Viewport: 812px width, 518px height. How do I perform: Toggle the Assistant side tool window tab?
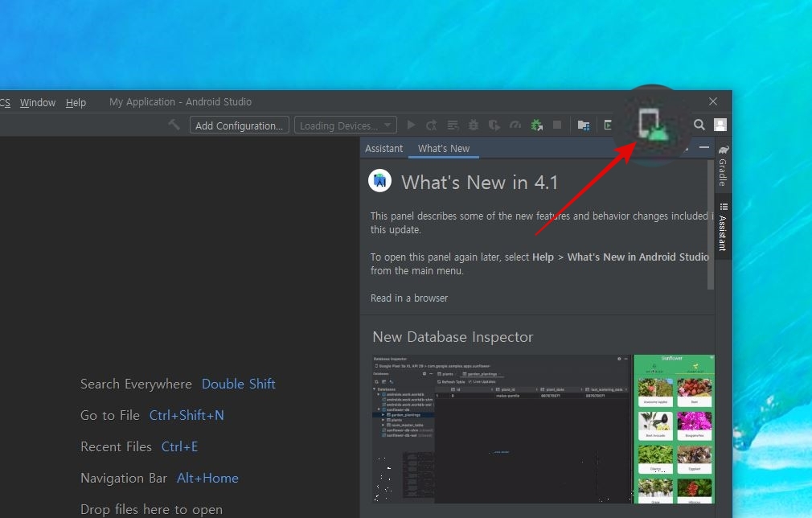click(724, 227)
